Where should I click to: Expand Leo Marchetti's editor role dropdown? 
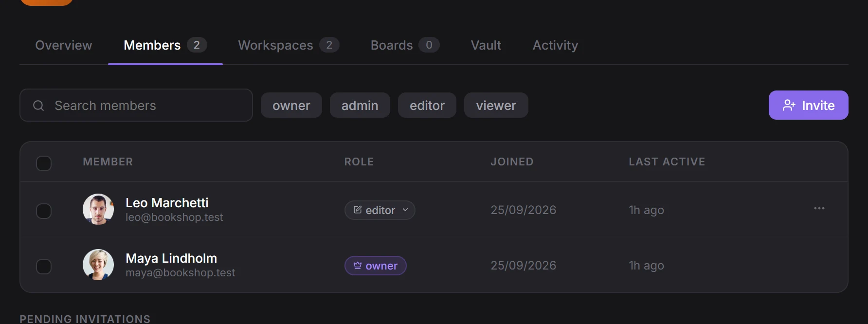pyautogui.click(x=380, y=210)
